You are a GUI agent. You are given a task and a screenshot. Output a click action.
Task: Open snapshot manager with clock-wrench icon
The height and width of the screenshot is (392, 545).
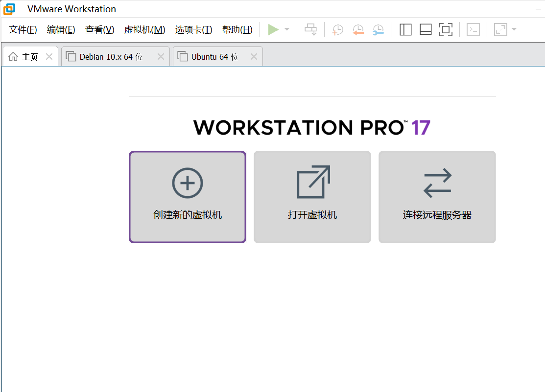point(378,29)
